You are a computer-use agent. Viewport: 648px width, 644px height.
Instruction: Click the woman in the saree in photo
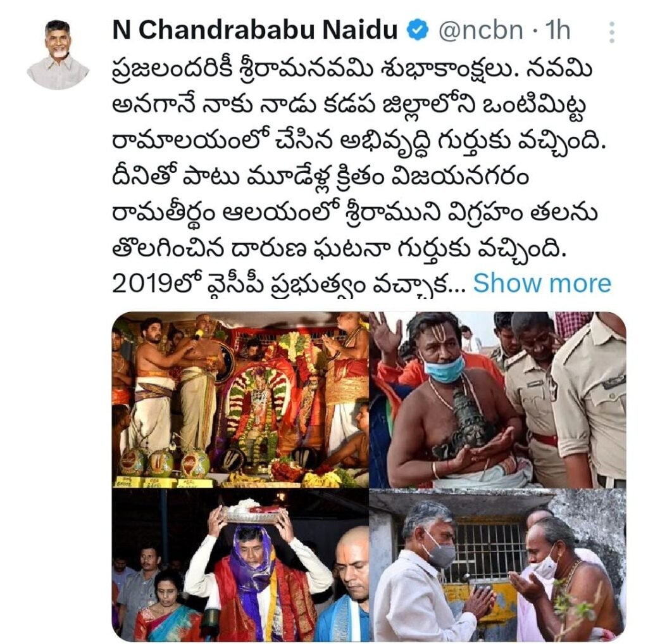[x=168, y=604]
